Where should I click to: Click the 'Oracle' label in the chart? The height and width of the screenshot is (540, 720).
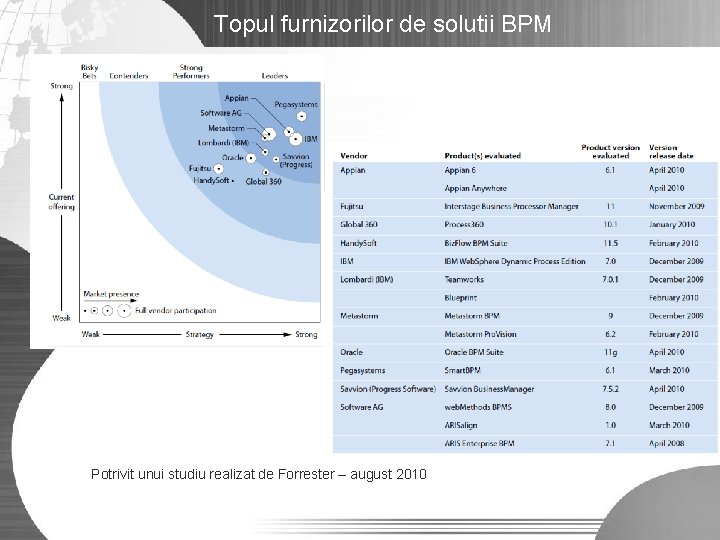pos(233,158)
